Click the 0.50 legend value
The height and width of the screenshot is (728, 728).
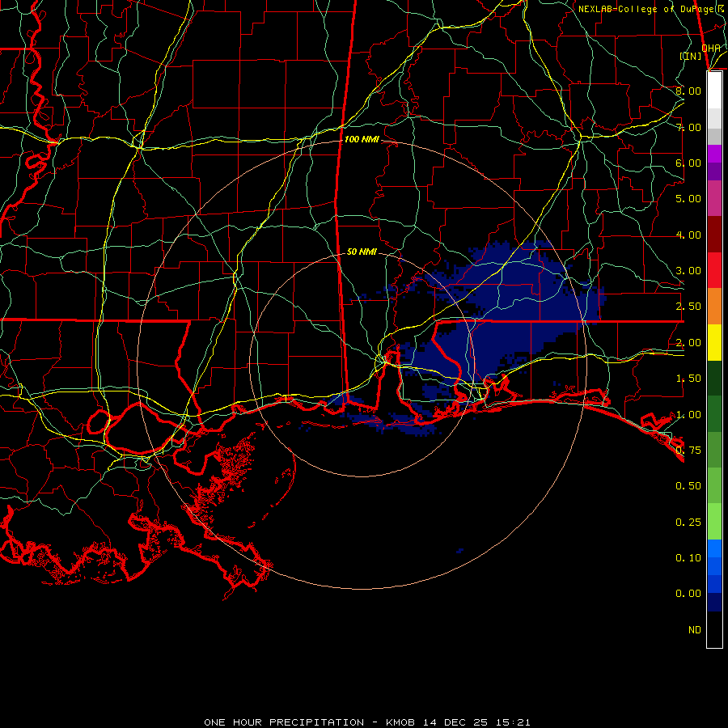click(688, 486)
